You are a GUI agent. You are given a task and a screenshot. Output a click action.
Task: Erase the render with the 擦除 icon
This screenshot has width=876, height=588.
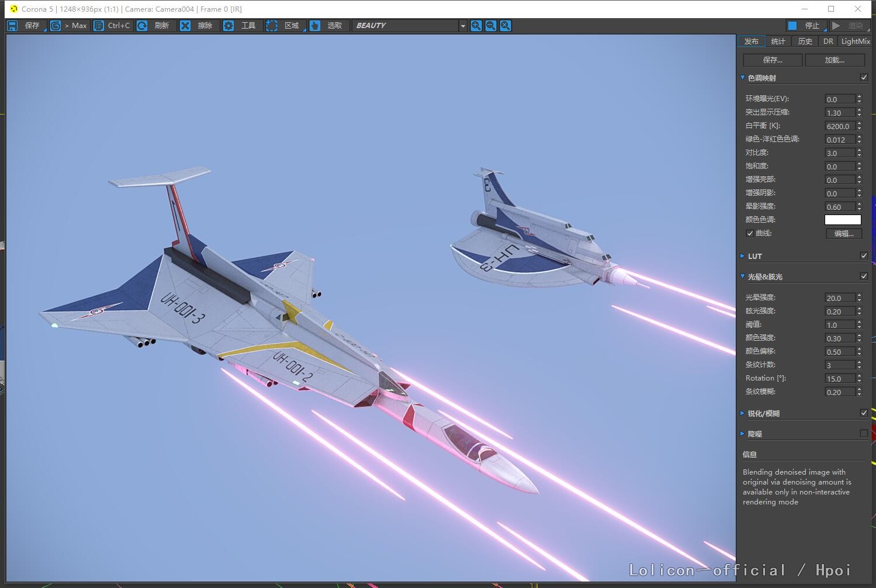click(185, 26)
